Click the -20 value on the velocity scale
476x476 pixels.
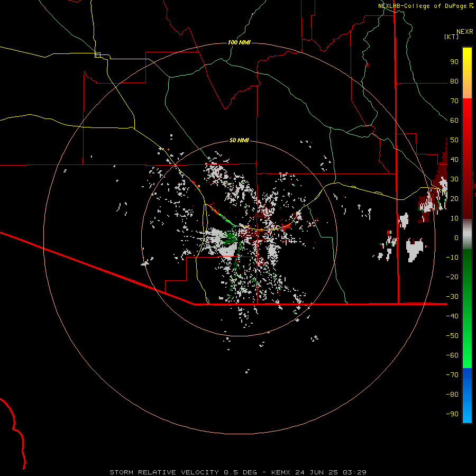[452, 277]
